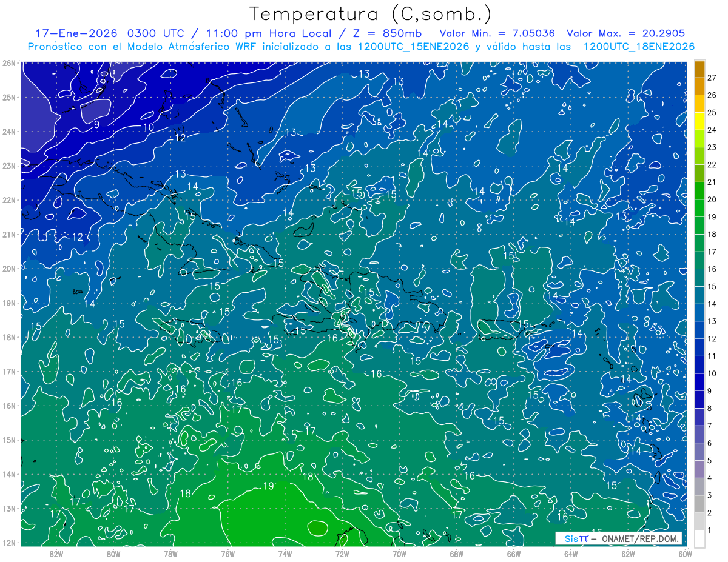The image size is (728, 562).
Task: Click the '23N' latitude axis label
Action: [9, 166]
